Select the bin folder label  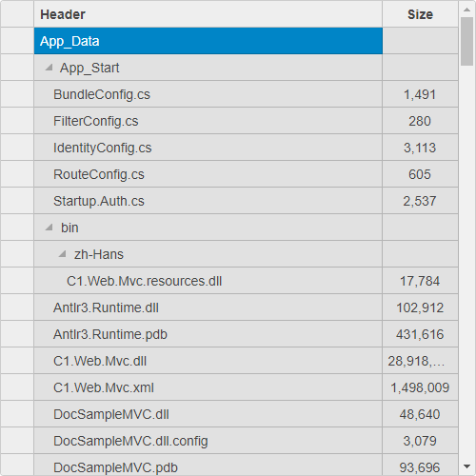coord(69,228)
